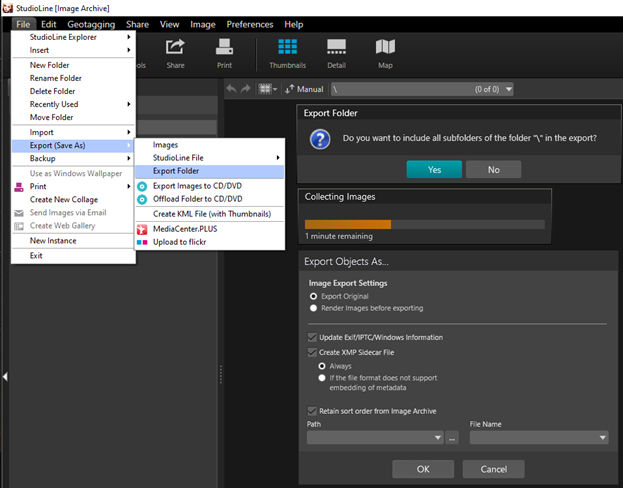Click Yes to include subfolders

click(434, 170)
